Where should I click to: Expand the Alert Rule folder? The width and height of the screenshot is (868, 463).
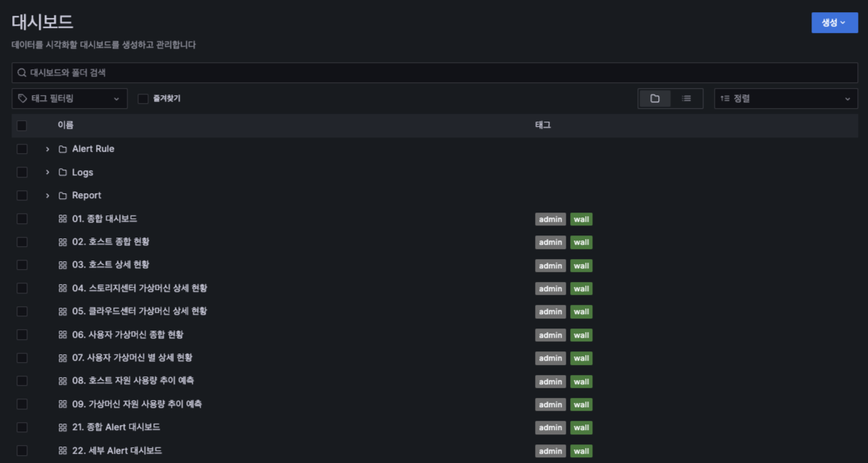tap(47, 149)
